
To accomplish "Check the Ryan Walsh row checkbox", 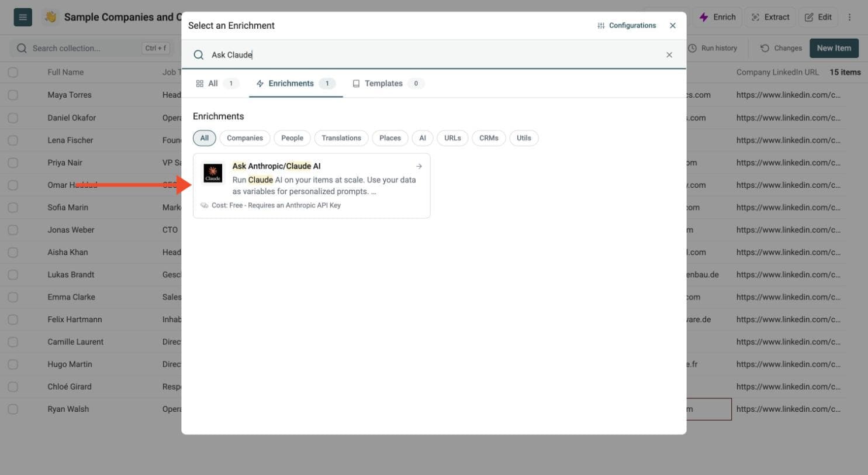I will click(13, 409).
